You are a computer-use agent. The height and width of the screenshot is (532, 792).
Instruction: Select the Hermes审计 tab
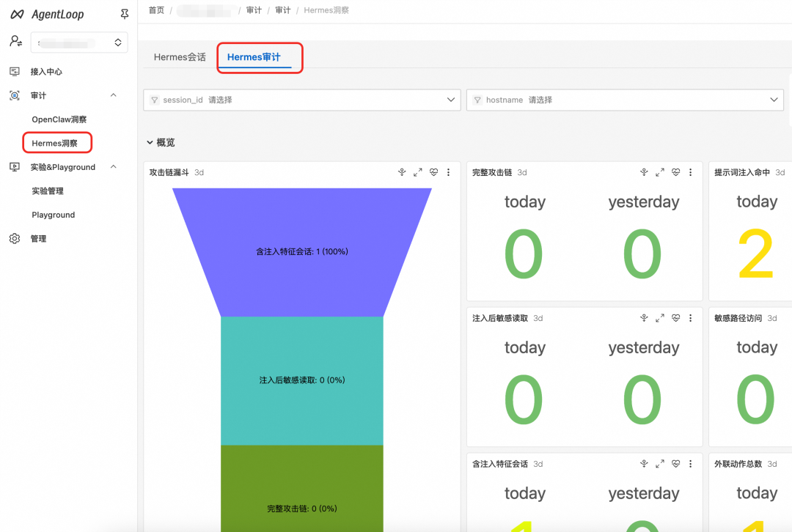254,57
